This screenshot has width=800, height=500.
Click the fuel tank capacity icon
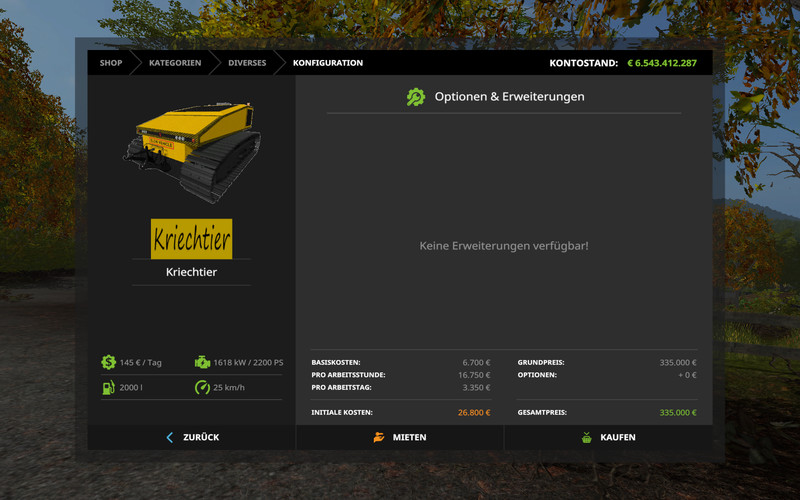point(108,387)
